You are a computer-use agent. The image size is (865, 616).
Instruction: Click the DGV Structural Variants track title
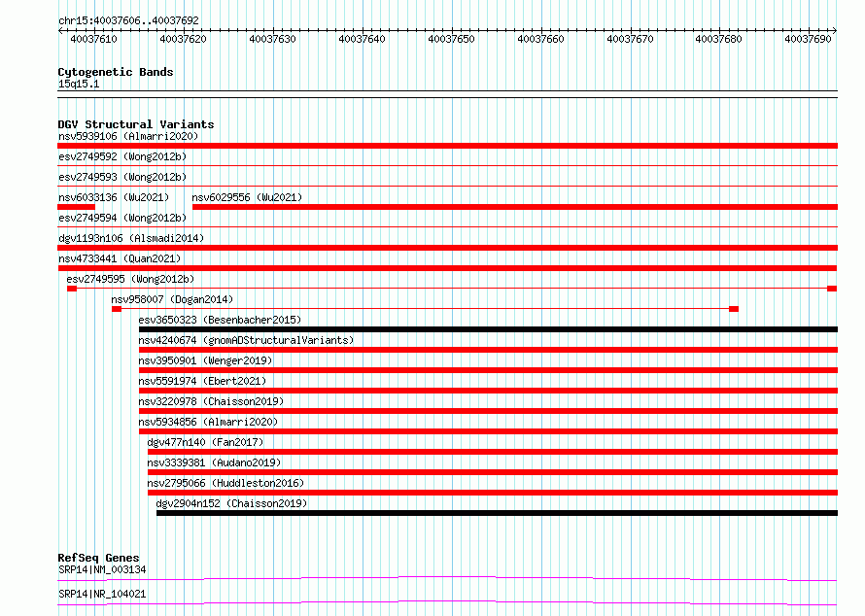point(136,124)
